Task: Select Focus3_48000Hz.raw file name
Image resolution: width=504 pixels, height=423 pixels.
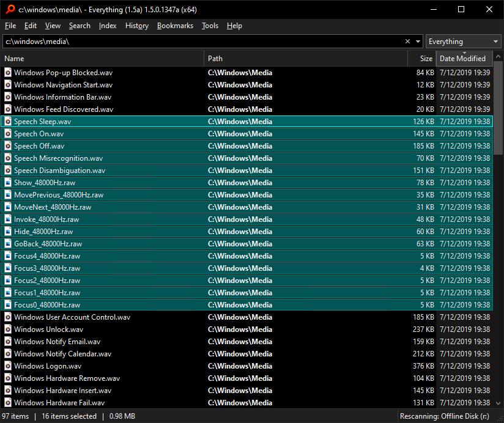Action: [47, 268]
